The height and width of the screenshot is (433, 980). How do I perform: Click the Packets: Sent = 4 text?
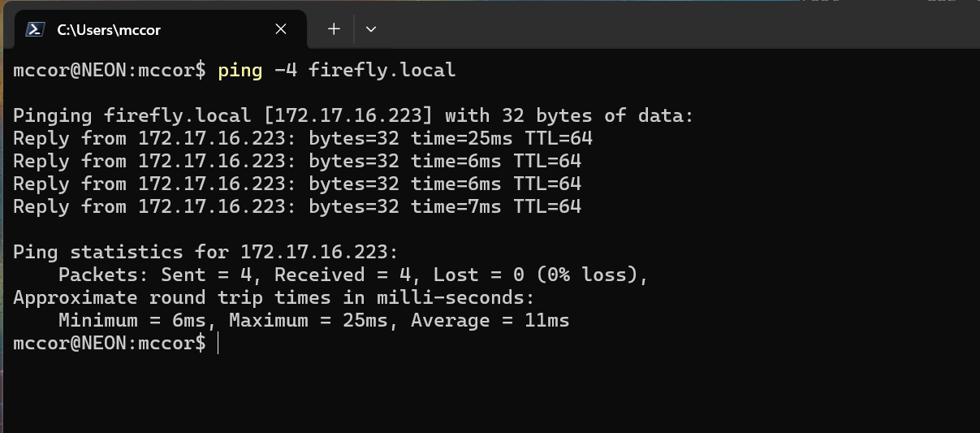pyautogui.click(x=161, y=275)
